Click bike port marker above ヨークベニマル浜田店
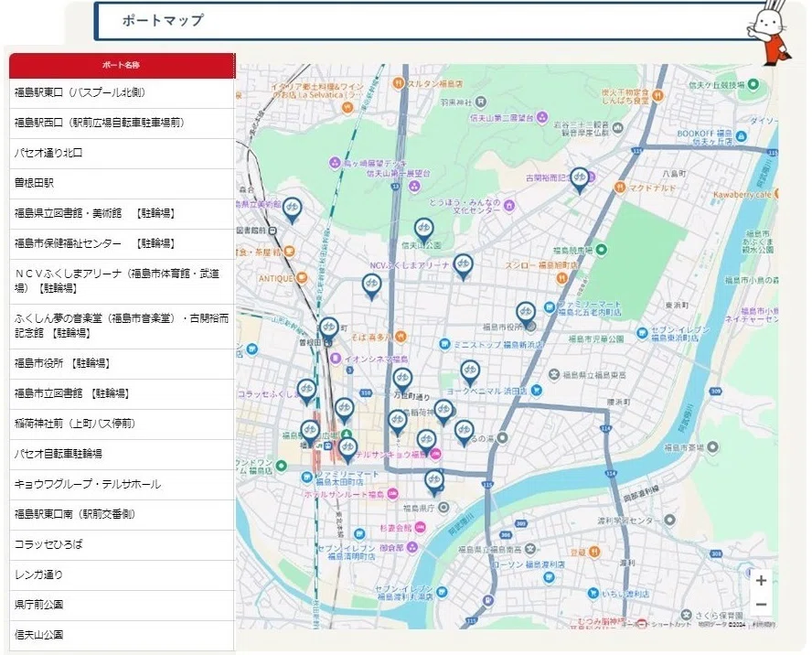 click(470, 372)
